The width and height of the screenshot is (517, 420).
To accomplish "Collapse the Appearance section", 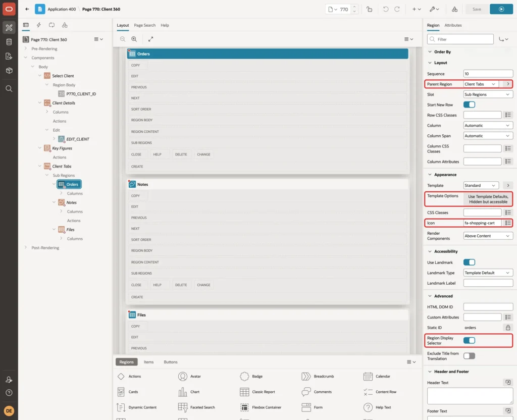I will pyautogui.click(x=430, y=175).
